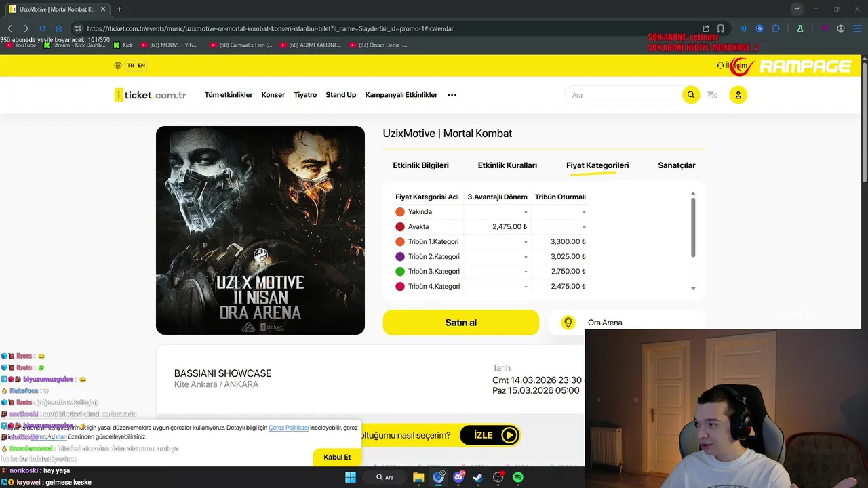The height and width of the screenshot is (488, 868).
Task: Open Steam from the taskbar
Action: point(478,477)
